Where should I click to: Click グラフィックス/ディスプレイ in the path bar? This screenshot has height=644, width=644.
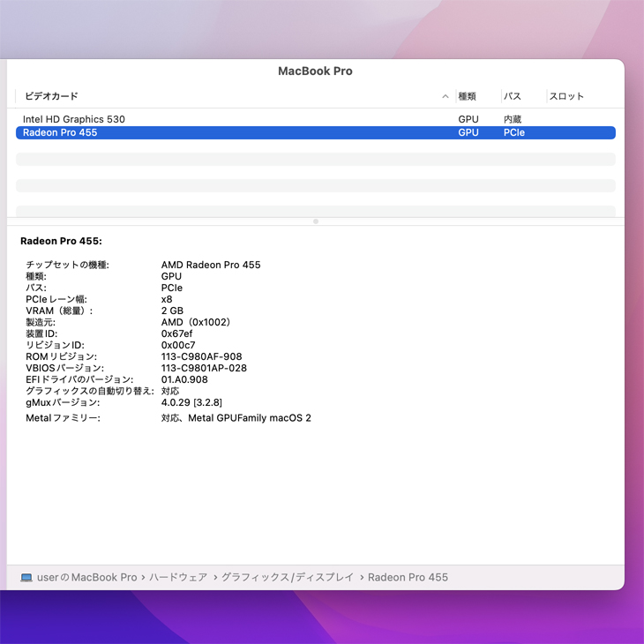287,578
